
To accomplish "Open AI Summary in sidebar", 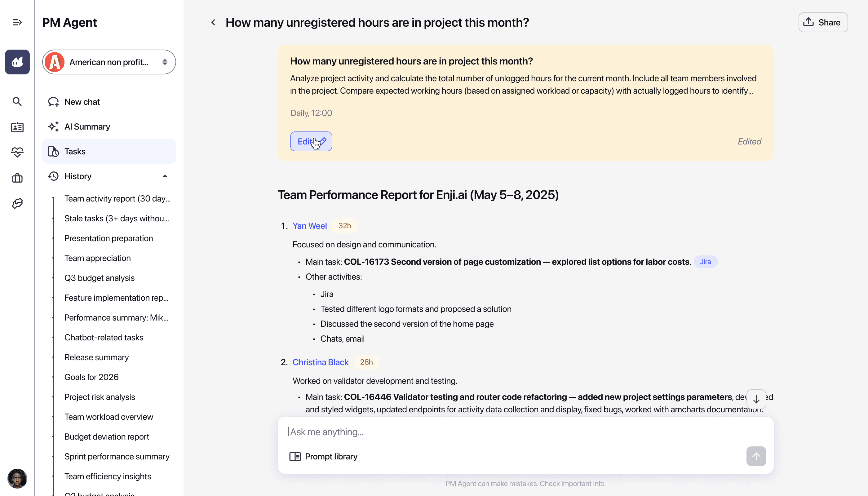I will (87, 127).
